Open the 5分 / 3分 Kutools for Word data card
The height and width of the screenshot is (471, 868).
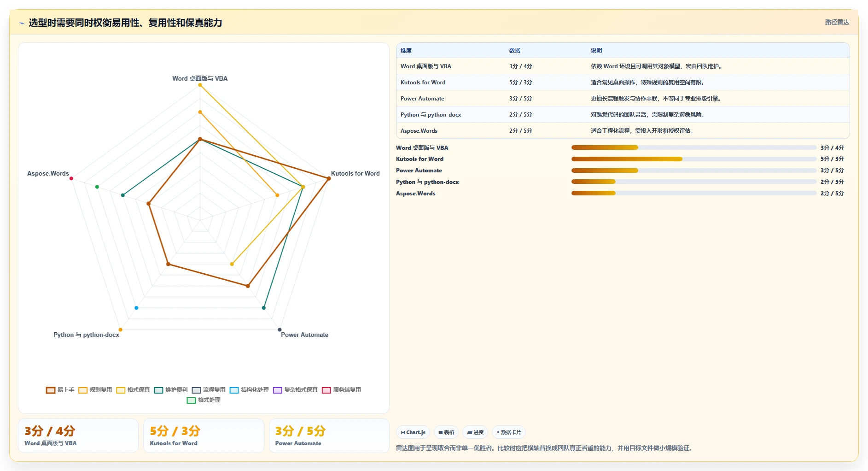(x=204, y=436)
